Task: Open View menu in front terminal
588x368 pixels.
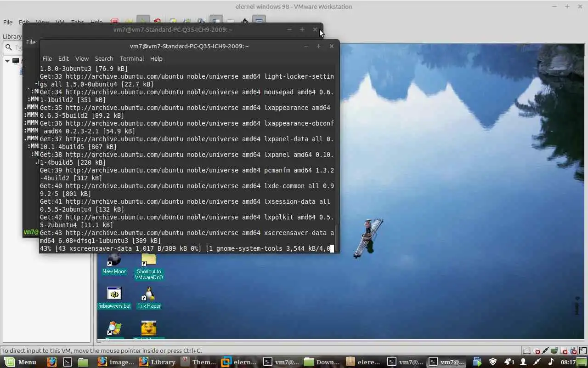Action: pos(82,58)
